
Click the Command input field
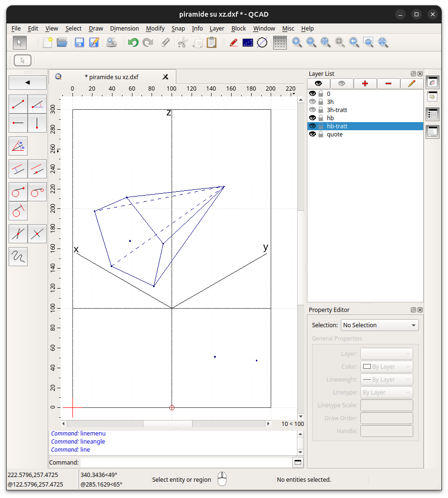pyautogui.click(x=186, y=462)
